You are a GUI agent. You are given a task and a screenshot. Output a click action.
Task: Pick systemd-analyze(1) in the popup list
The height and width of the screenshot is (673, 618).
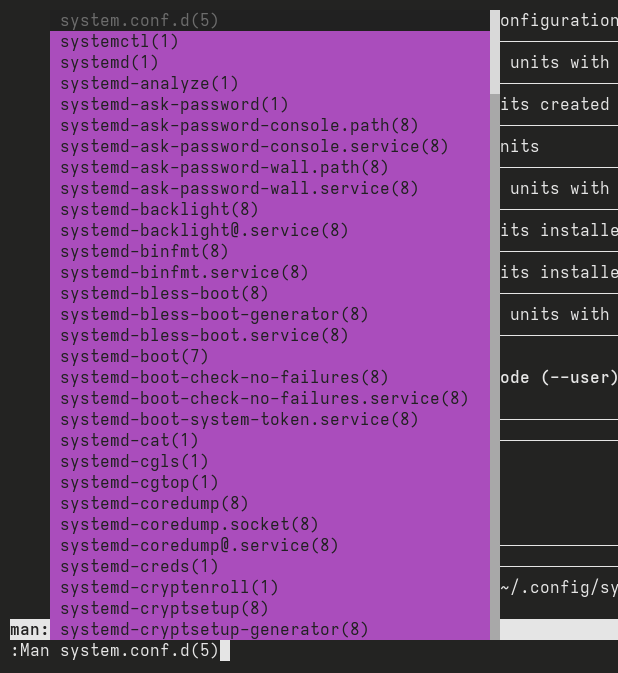270,83
